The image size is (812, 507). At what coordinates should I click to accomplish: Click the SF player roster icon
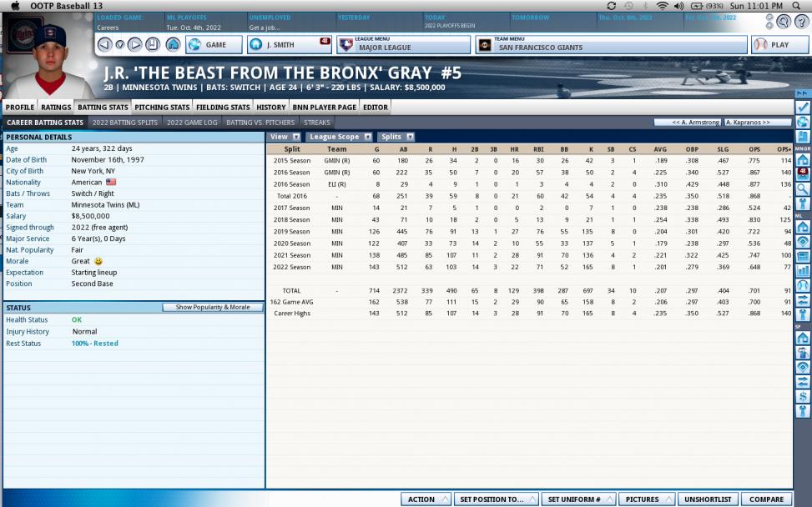pos(803,352)
